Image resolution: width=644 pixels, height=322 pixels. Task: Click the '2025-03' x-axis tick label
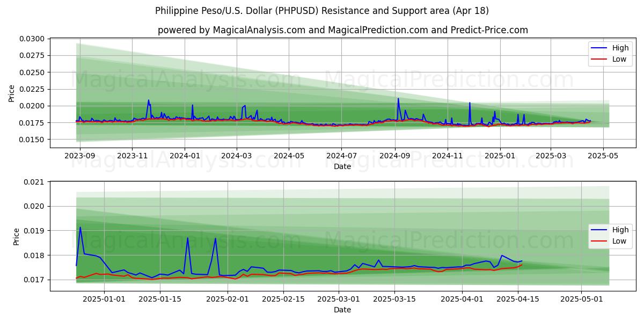(551, 156)
